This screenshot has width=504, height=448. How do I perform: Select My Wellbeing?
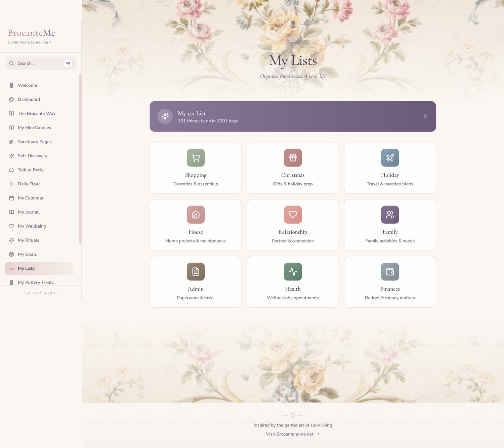39,226
